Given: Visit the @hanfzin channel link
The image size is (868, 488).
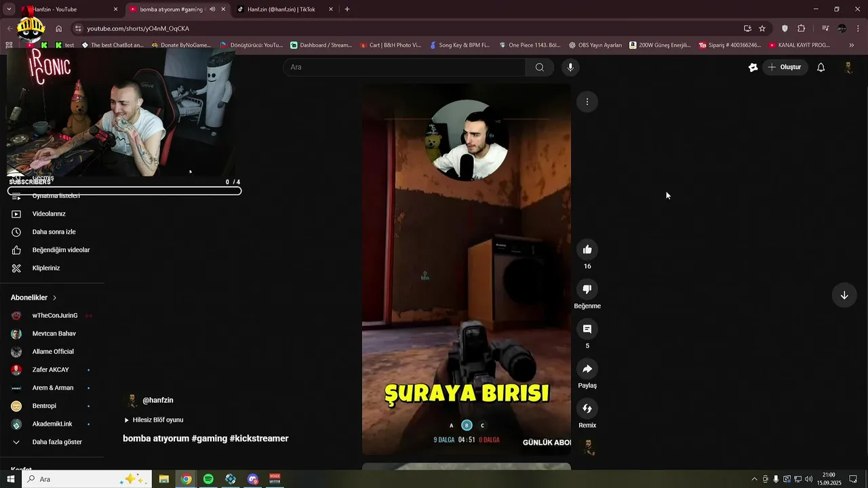Looking at the screenshot, I should (x=157, y=401).
